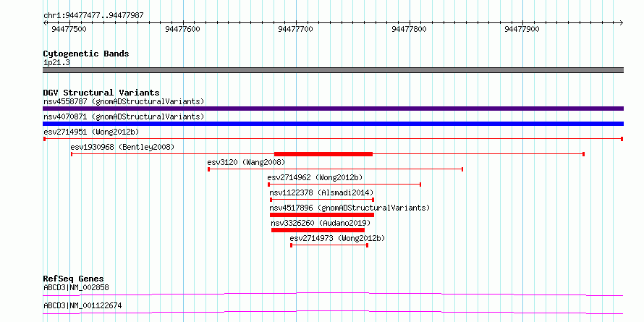Open variant label nsv4517896 (gnomADStructuralVariants)
This screenshot has width=644, height=322.
point(349,208)
